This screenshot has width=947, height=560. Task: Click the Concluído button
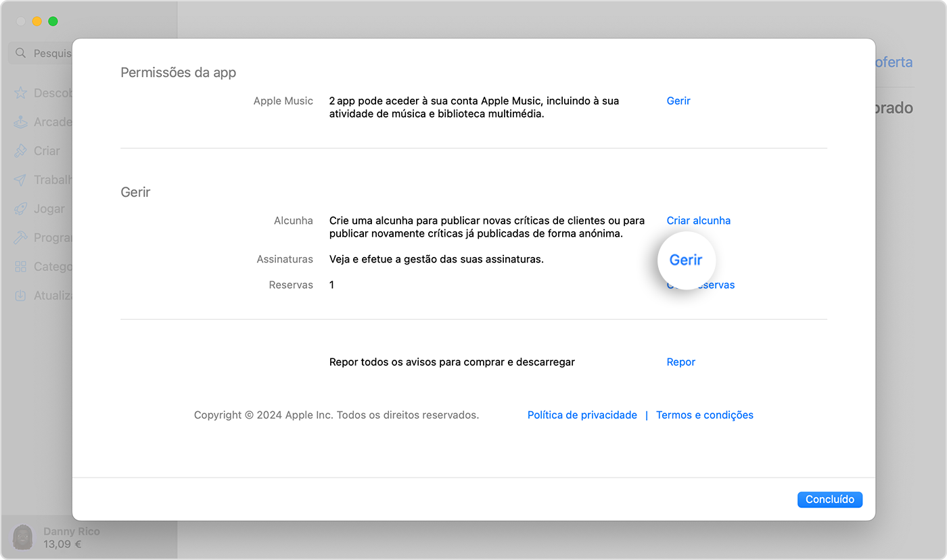click(x=830, y=499)
